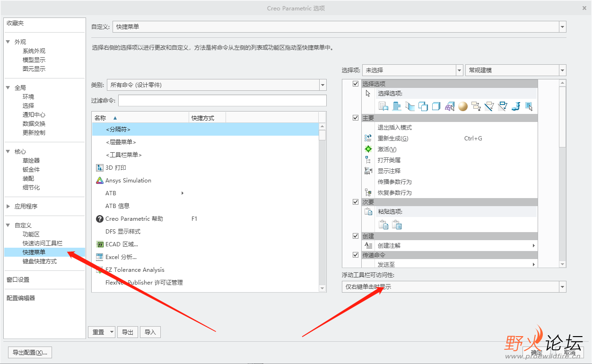Uncheck the 次要 section checkbox
The width and height of the screenshot is (592, 364).
click(356, 202)
